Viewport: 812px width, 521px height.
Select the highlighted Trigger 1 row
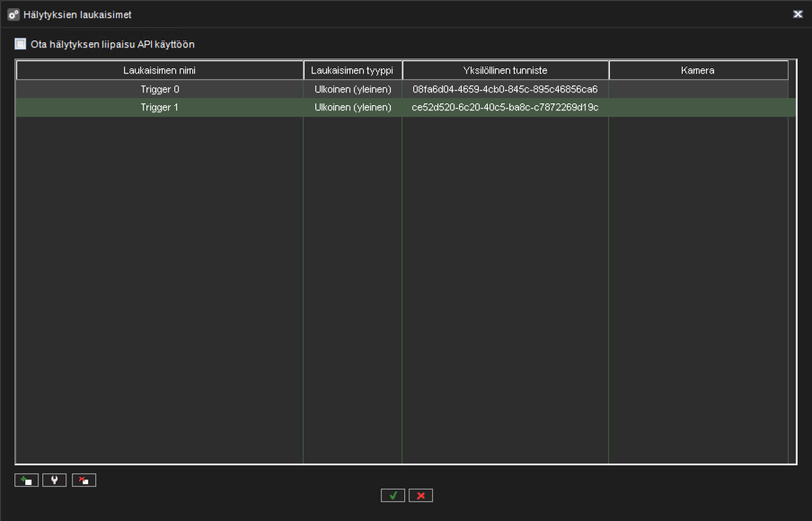click(160, 107)
